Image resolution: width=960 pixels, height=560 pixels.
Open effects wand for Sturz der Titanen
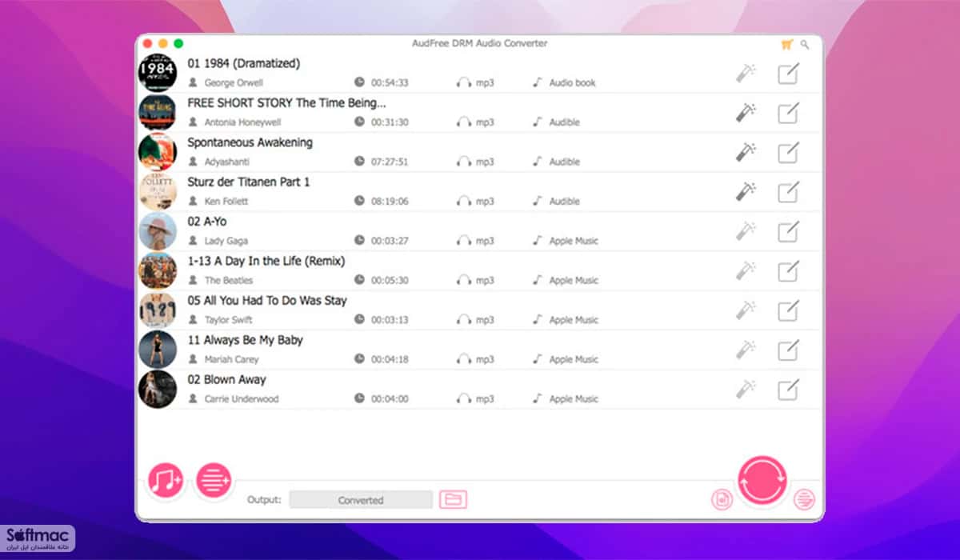746,192
